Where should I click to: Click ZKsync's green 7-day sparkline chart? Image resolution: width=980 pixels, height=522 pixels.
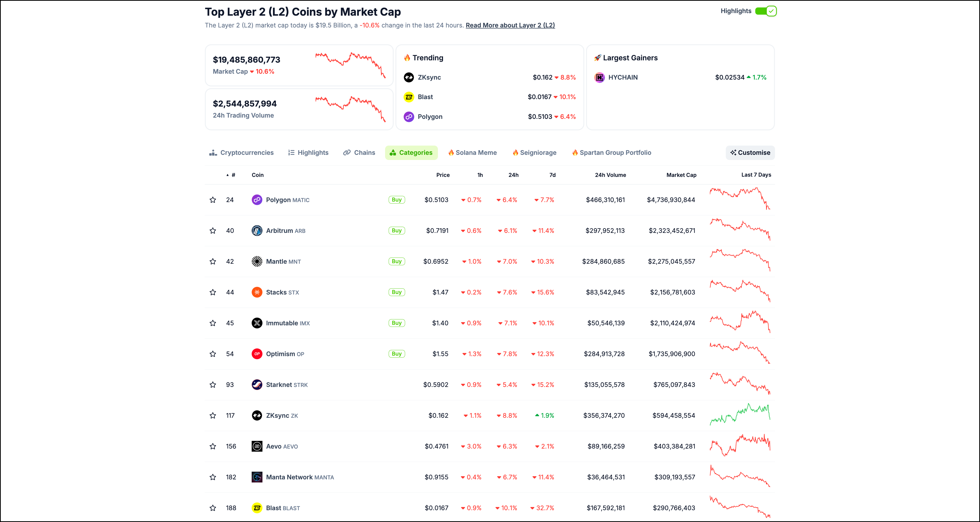[740, 415]
